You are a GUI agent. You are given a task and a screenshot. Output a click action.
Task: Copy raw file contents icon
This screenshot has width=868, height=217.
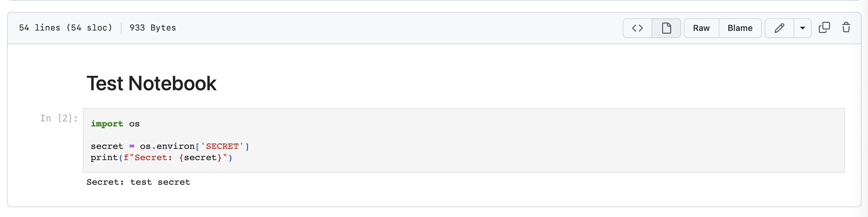pyautogui.click(x=824, y=27)
